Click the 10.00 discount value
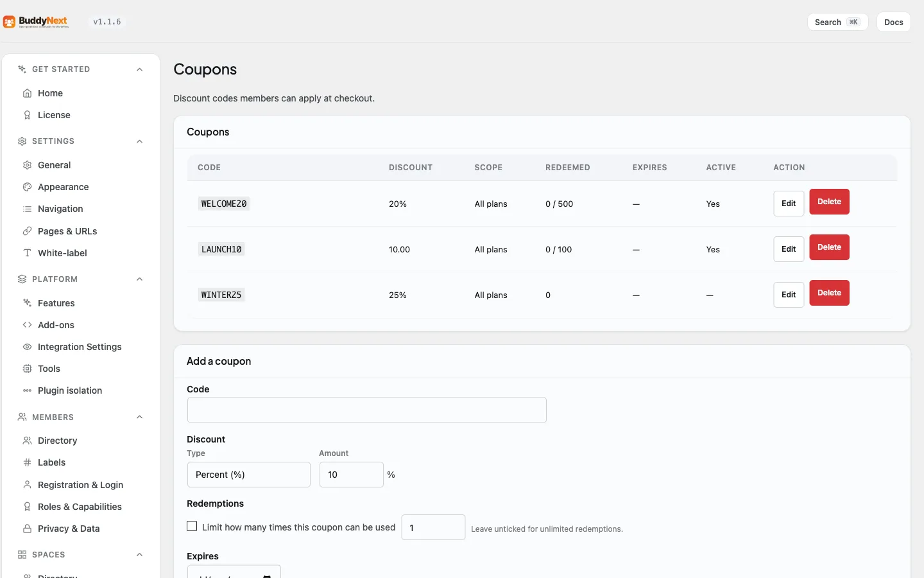 click(x=399, y=249)
